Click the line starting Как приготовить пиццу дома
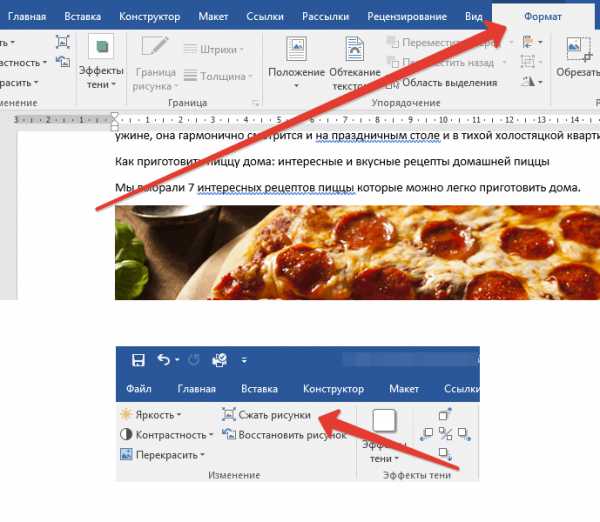This screenshot has width=600, height=522. click(332, 161)
